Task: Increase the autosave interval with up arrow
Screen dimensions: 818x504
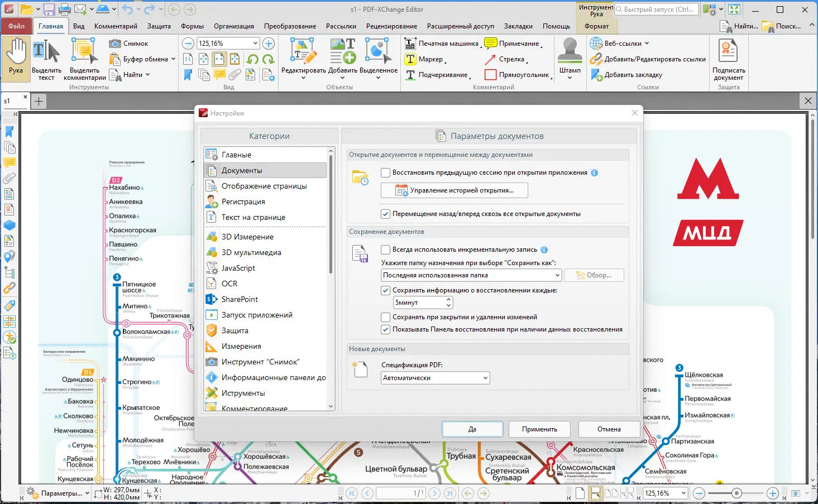Action: [x=448, y=300]
